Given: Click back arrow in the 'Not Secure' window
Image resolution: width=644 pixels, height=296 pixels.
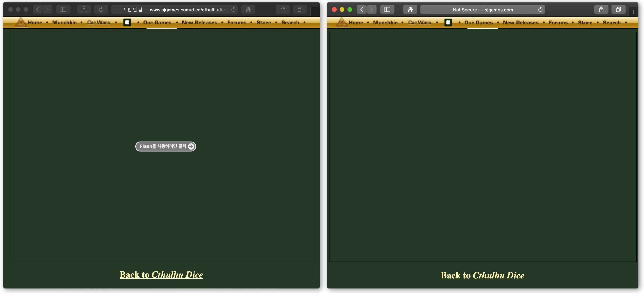Looking at the screenshot, I should click(362, 10).
